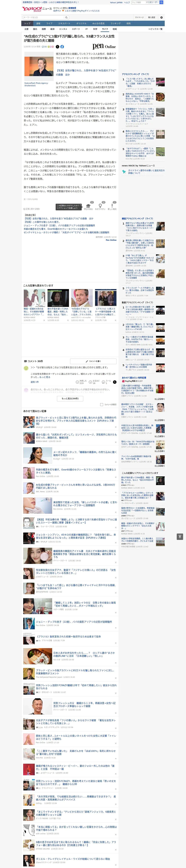
Task: Click the comment count 30 icon
Action: (44, 47)
